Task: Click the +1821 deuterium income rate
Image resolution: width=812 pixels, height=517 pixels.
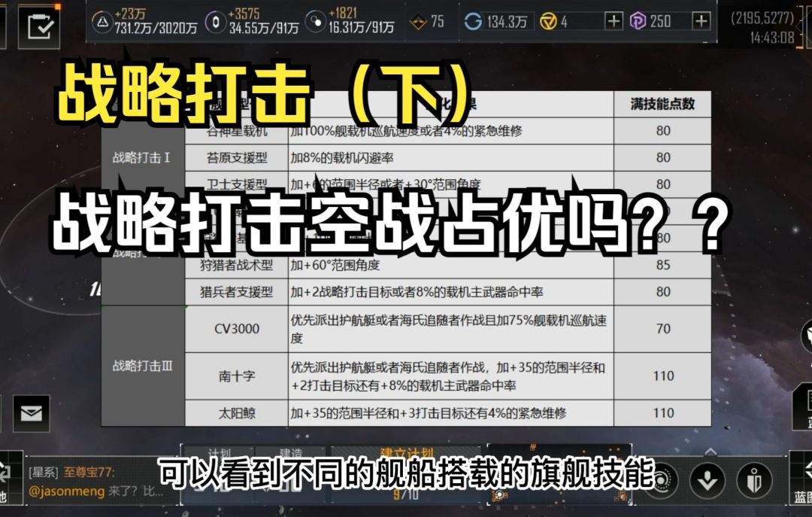Action: tap(342, 13)
